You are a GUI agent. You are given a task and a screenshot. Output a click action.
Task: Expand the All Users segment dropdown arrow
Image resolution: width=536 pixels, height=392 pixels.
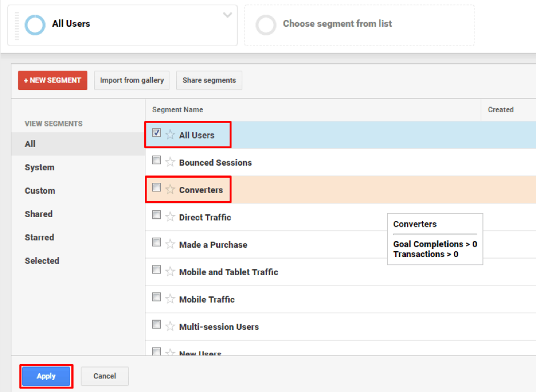pos(227,15)
